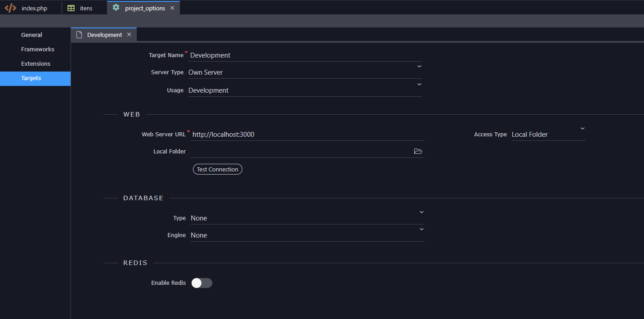Expand the Database Engine dropdown

point(421,229)
